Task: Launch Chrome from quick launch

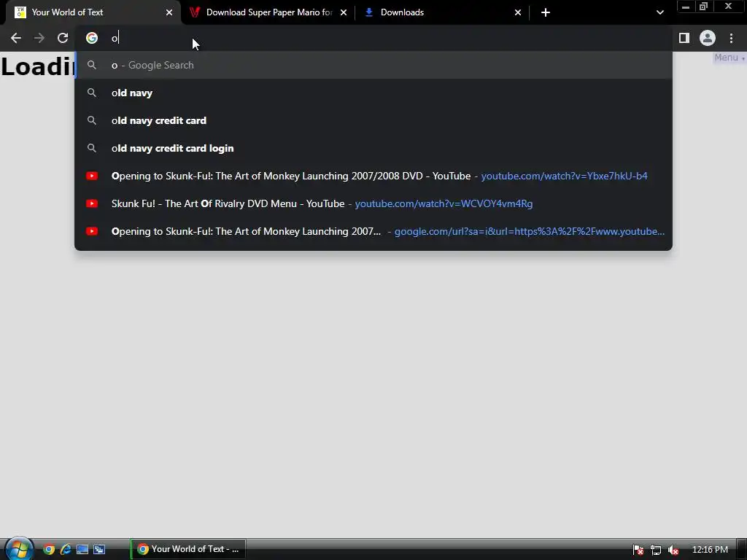Action: [49, 550]
